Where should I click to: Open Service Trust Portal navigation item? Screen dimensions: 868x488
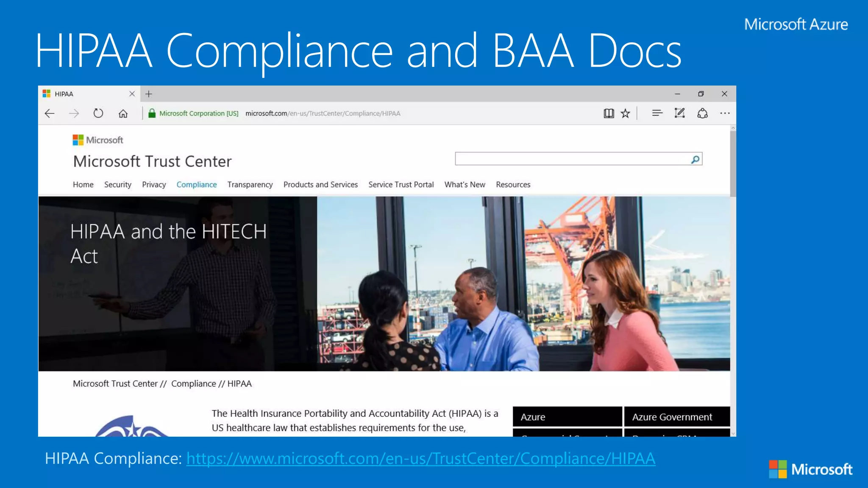click(401, 185)
